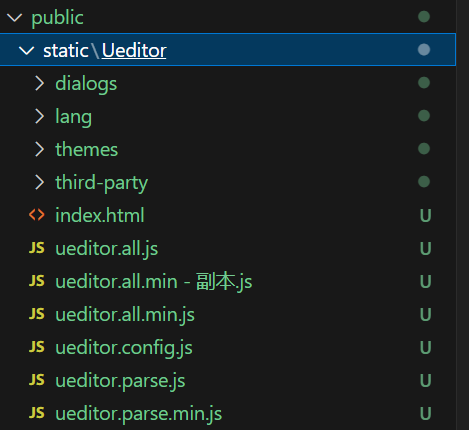Click the JS icon of ueditor.all.min - 副本.js
469x430 pixels.
[37, 281]
